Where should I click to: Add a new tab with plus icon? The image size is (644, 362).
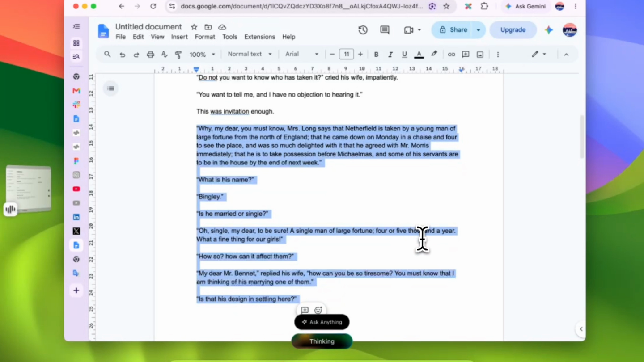pyautogui.click(x=76, y=290)
